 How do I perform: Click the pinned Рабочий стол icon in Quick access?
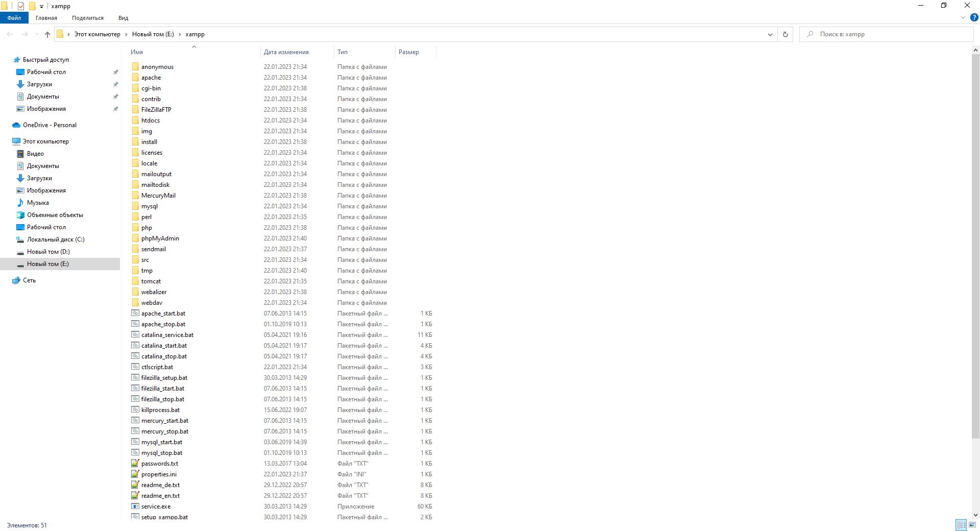[20, 72]
